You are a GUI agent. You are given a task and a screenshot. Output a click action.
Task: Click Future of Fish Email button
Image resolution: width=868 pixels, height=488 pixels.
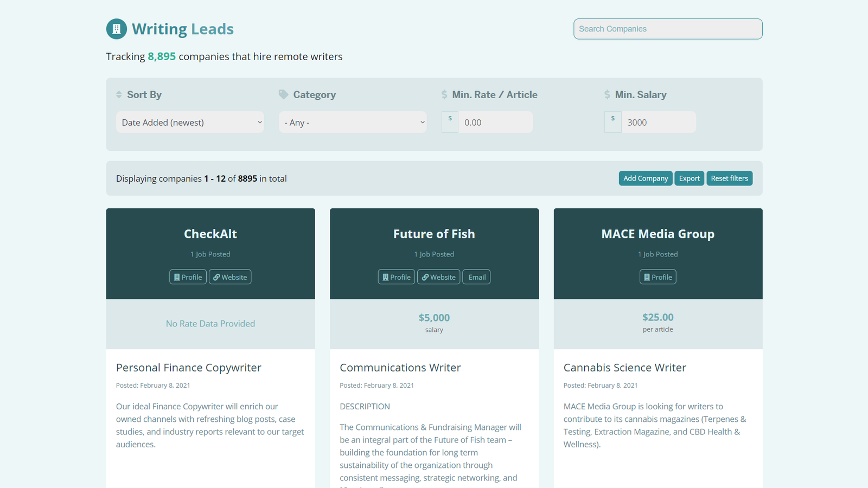pos(477,277)
